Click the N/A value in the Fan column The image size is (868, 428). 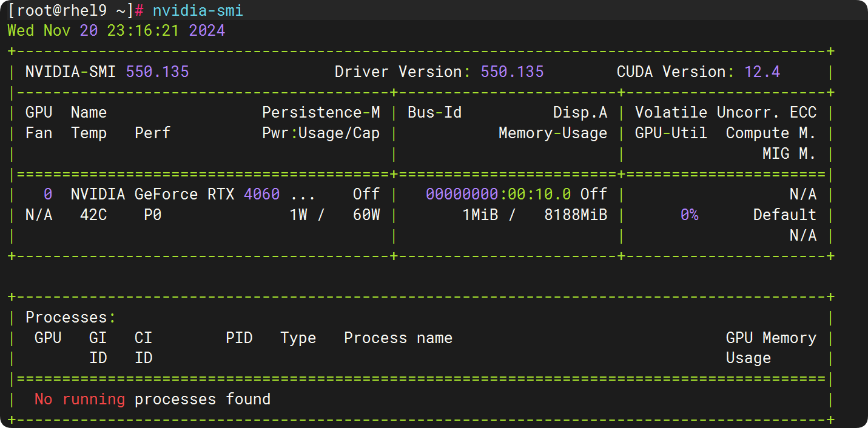pos(39,215)
